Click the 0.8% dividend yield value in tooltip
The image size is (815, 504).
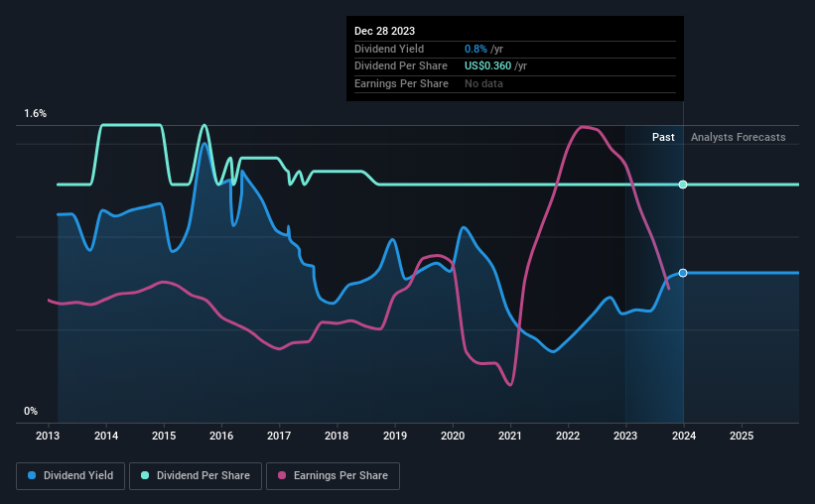pyautogui.click(x=475, y=49)
